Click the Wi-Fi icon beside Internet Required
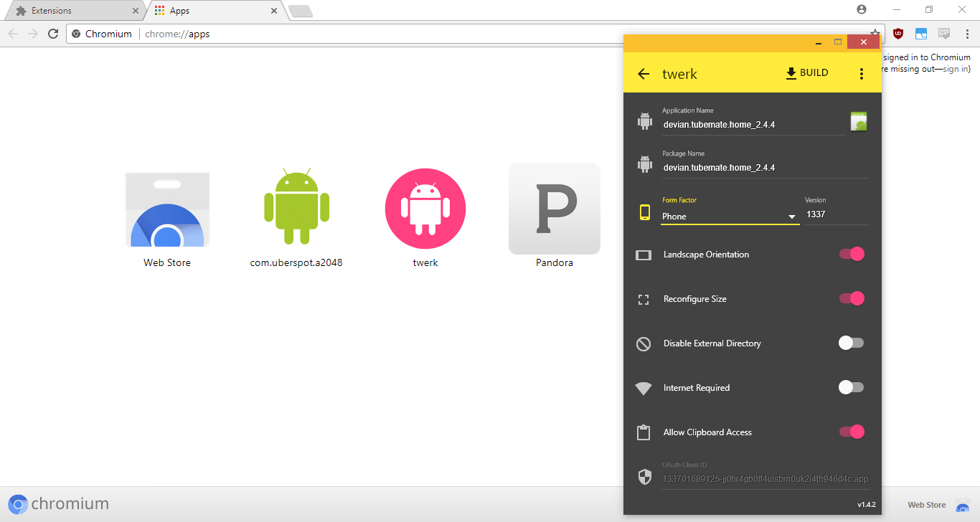 point(644,389)
